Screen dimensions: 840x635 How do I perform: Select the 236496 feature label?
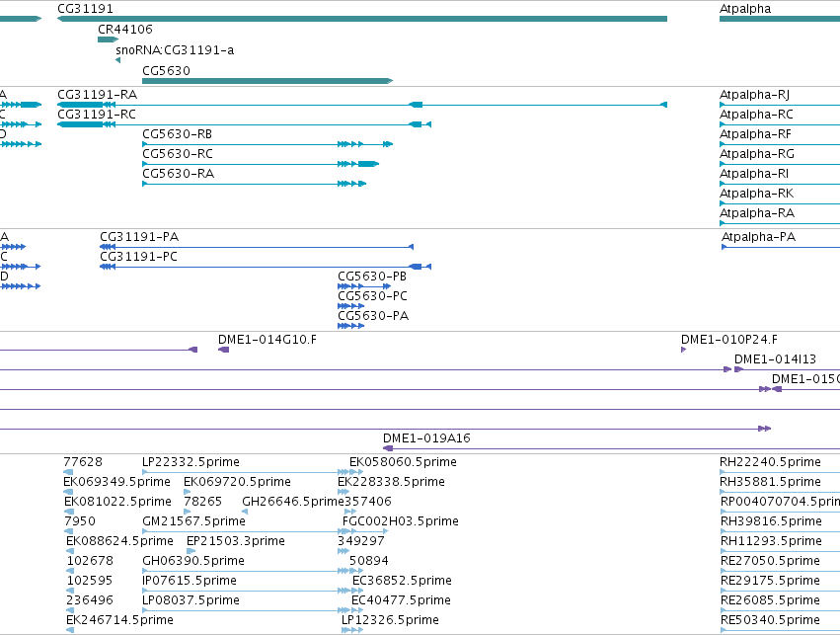point(90,600)
